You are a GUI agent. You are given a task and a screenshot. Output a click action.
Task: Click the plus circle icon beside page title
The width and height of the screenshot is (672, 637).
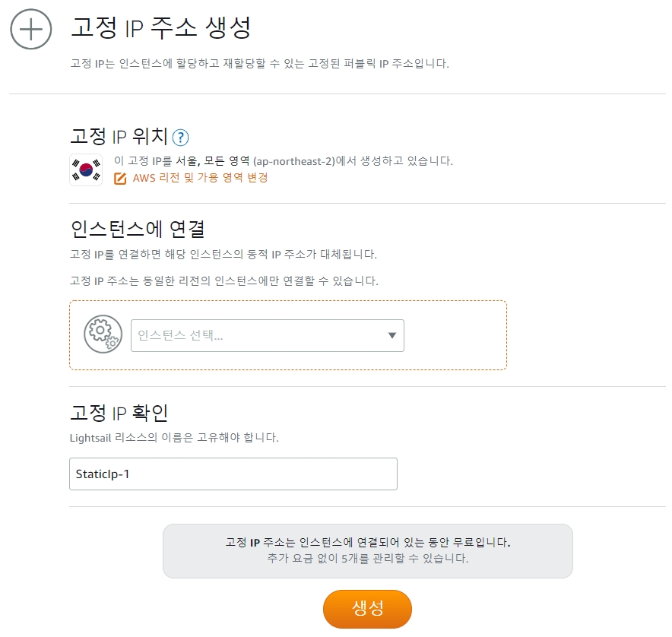[31, 29]
